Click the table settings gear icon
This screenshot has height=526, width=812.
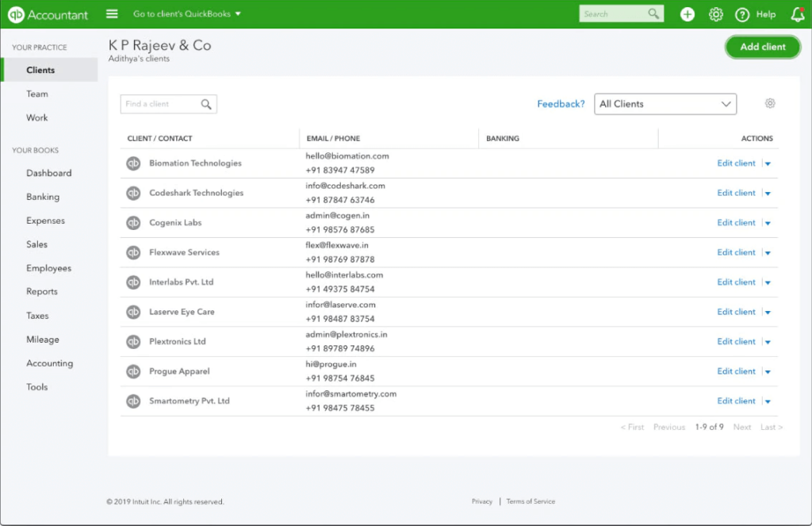tap(770, 103)
